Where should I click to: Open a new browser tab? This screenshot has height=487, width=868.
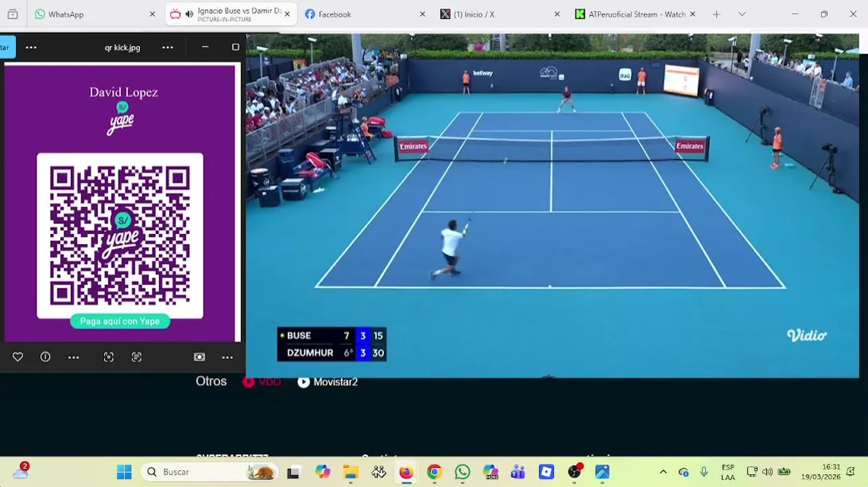[x=716, y=14]
